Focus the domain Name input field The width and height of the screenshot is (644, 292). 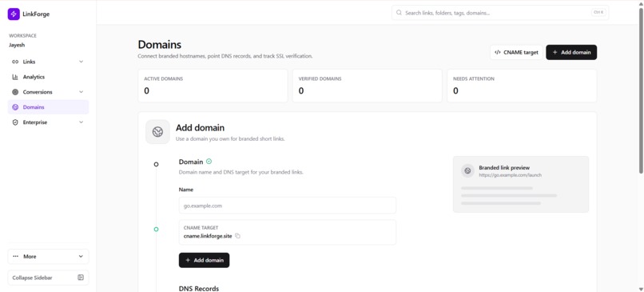click(288, 206)
